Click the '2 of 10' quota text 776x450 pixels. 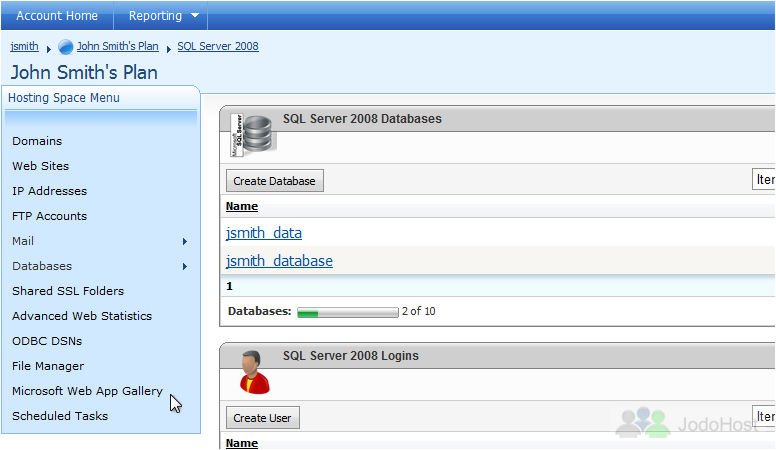[x=419, y=311]
